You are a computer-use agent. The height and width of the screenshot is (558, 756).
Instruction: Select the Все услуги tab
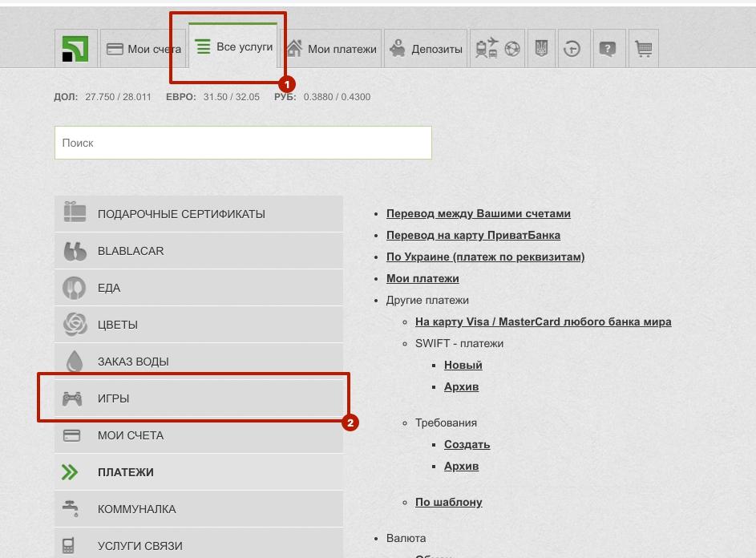click(234, 47)
